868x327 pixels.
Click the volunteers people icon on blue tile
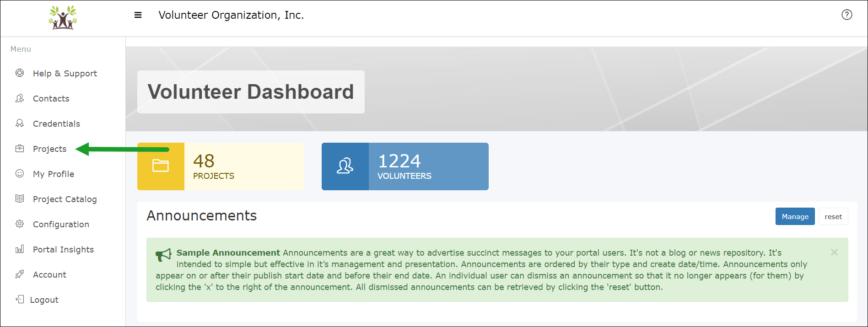tap(345, 166)
